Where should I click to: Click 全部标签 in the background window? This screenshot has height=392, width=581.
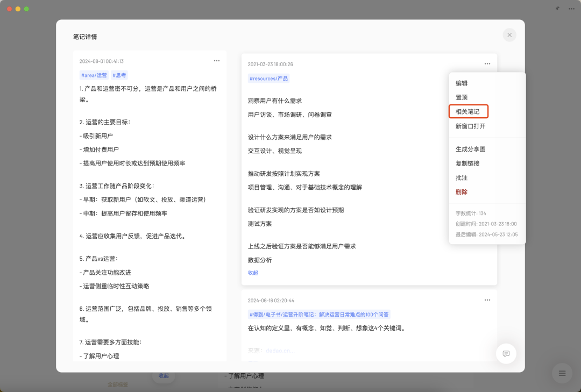(118, 384)
